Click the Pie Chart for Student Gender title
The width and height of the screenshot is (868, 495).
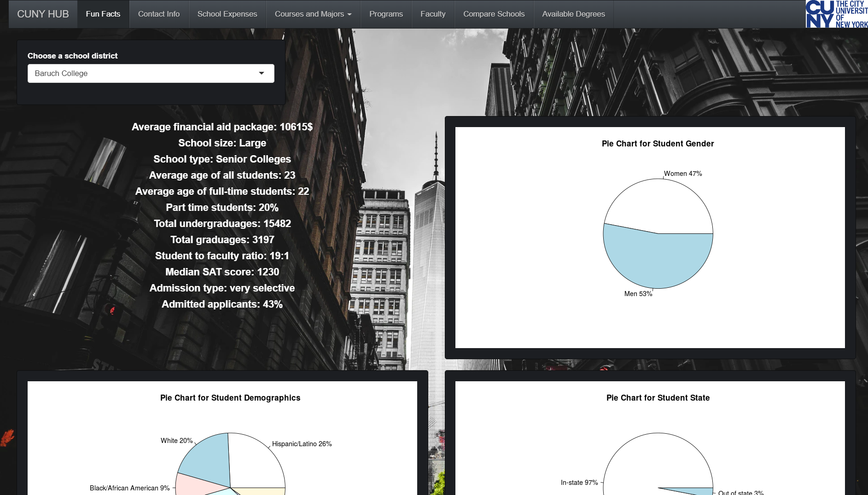pyautogui.click(x=658, y=144)
